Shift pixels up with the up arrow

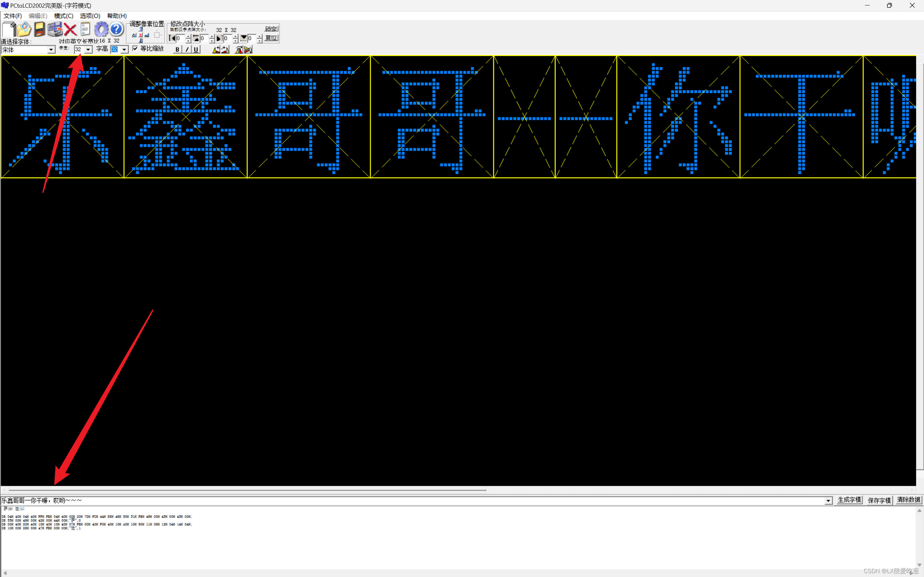[141, 30]
